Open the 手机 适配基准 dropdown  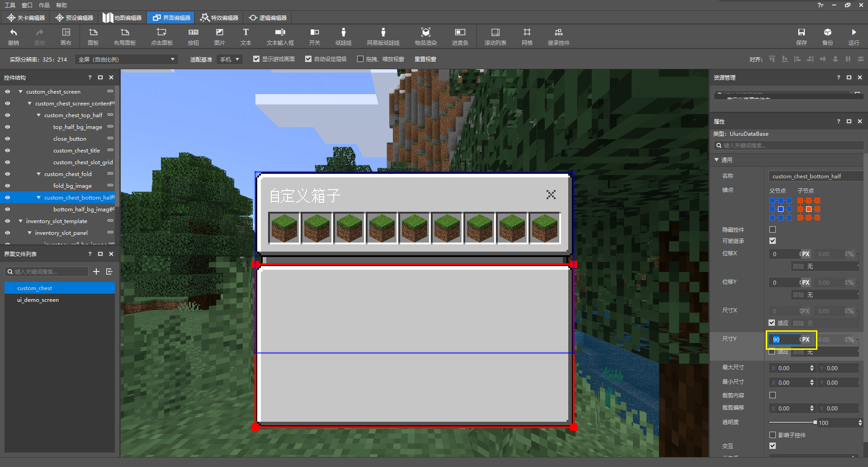point(230,59)
